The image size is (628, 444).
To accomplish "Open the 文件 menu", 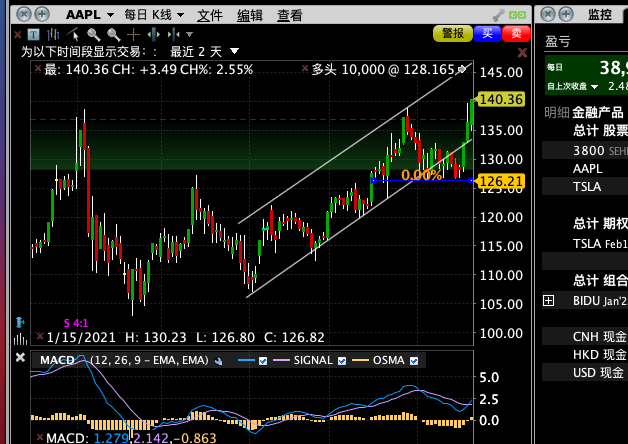I will click(x=210, y=15).
